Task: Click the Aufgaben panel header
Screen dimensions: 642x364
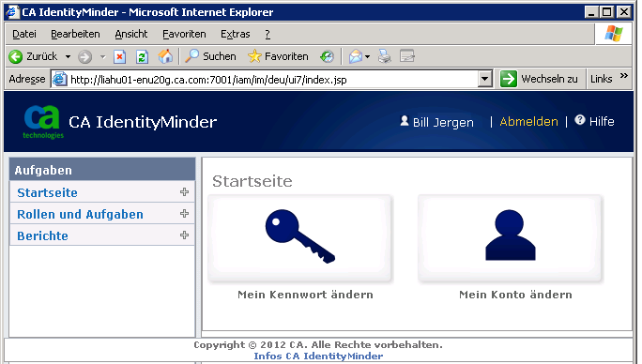Action: coord(102,170)
